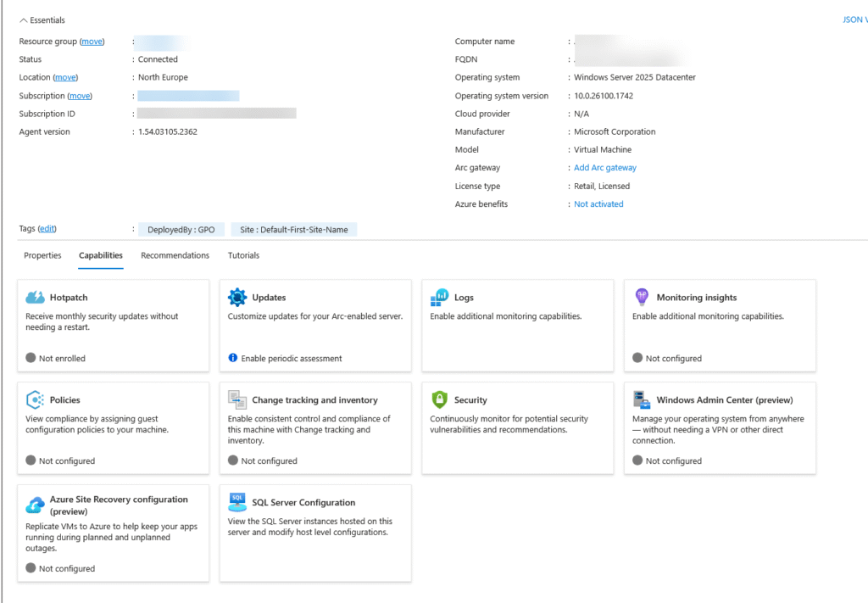Click the status dot on Policies card
Screen dimensions: 868x603
click(x=31, y=461)
